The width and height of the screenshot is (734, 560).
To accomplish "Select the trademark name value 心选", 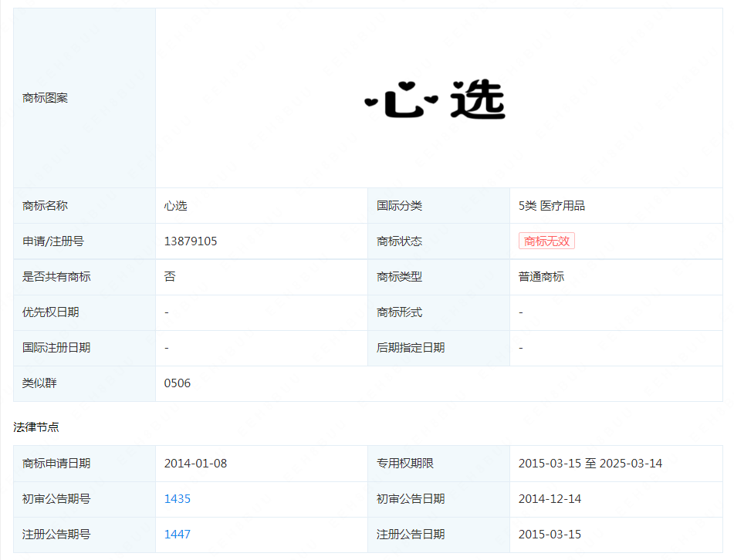I will pos(175,206).
